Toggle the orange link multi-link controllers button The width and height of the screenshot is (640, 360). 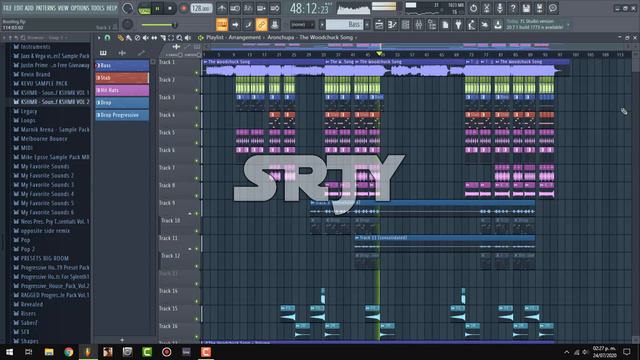[x=261, y=25]
